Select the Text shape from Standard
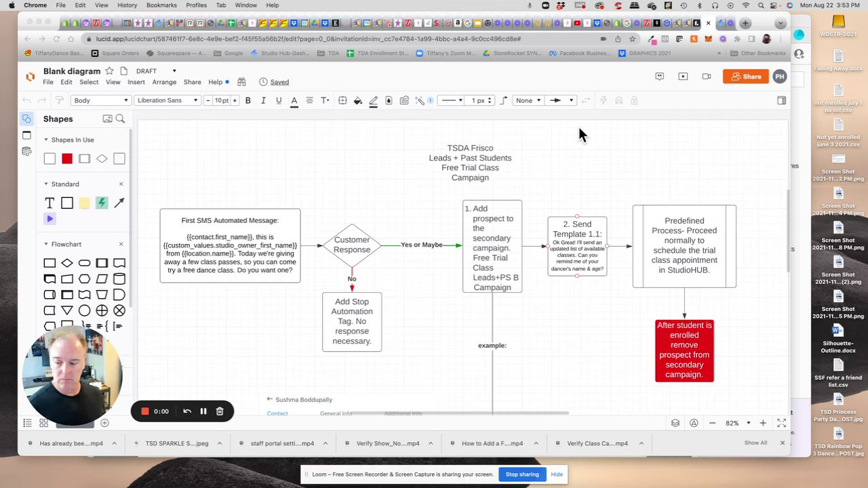Screen dimensions: 868x488 50,203
